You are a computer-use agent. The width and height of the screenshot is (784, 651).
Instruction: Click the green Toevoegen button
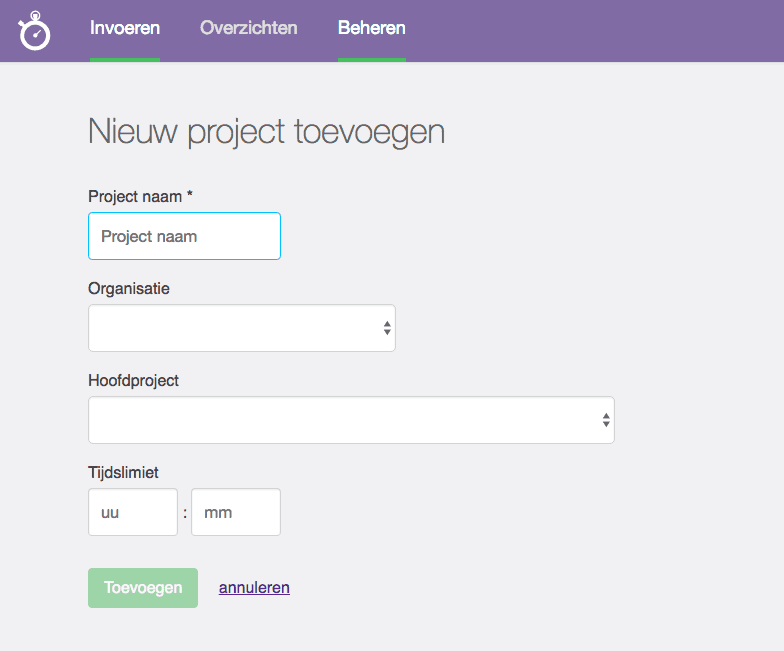(x=143, y=588)
